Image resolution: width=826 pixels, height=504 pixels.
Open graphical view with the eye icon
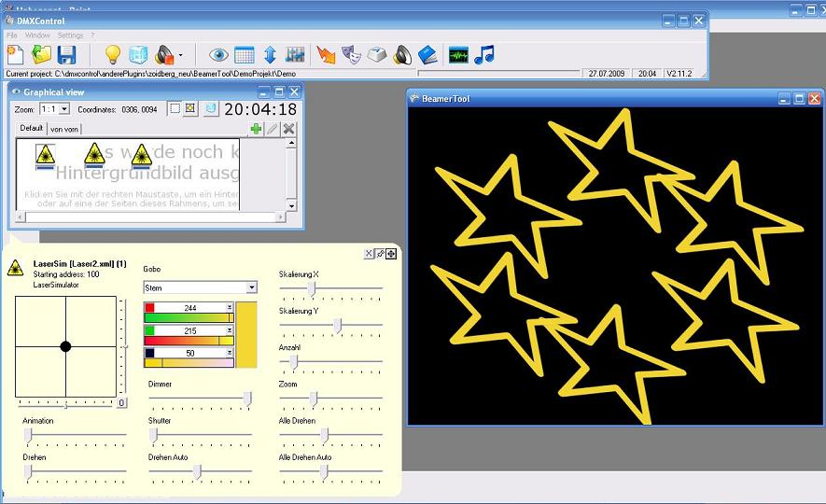tap(218, 54)
